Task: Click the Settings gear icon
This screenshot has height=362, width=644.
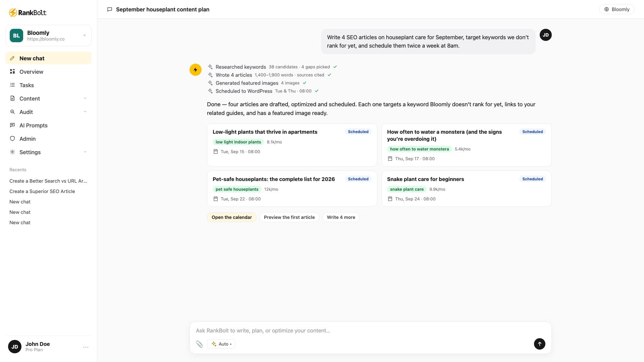Action: click(12, 152)
